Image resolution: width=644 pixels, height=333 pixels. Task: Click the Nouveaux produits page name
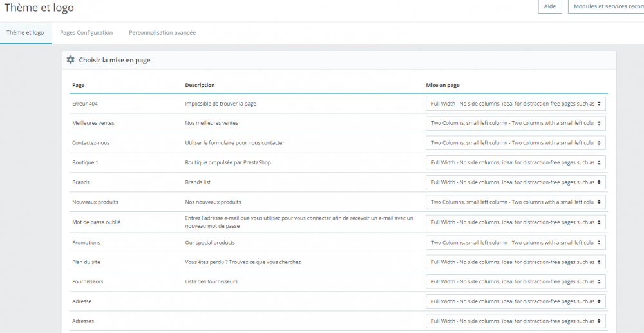pyautogui.click(x=95, y=202)
